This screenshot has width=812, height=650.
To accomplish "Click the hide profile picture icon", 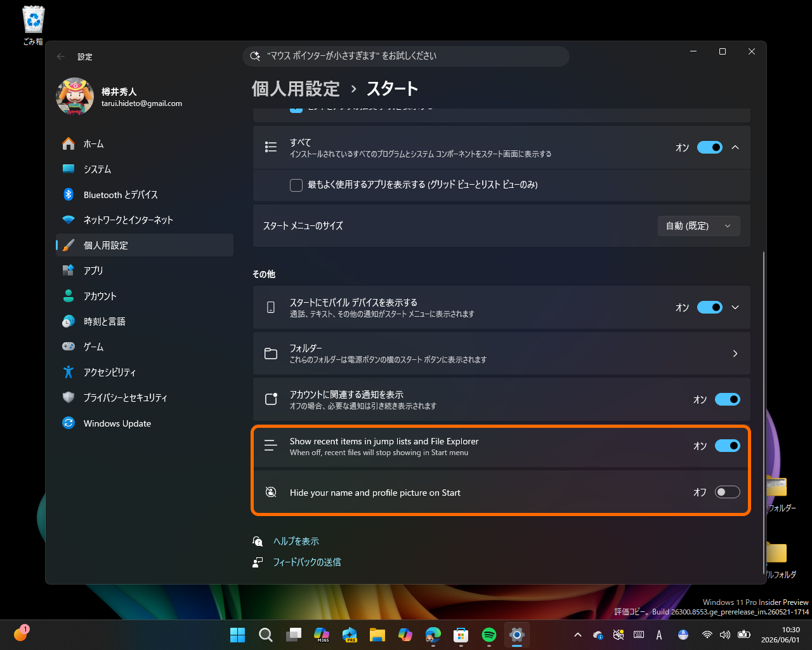I will [271, 492].
